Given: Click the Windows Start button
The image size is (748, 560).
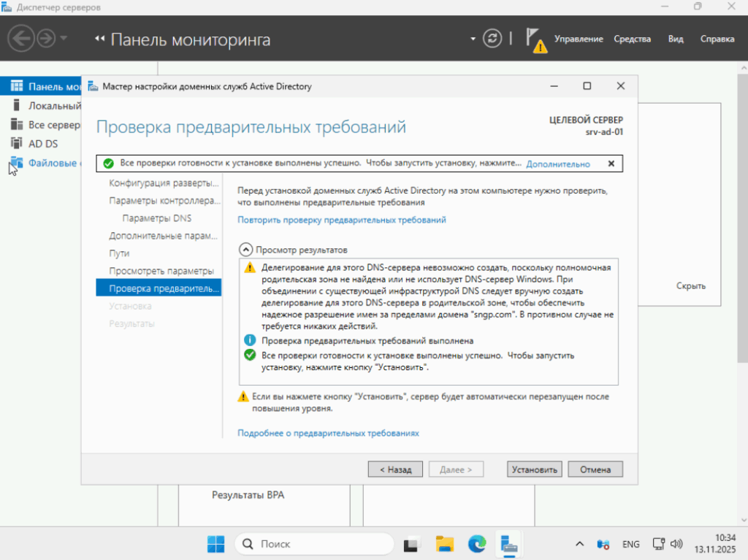Looking at the screenshot, I should (x=216, y=544).
